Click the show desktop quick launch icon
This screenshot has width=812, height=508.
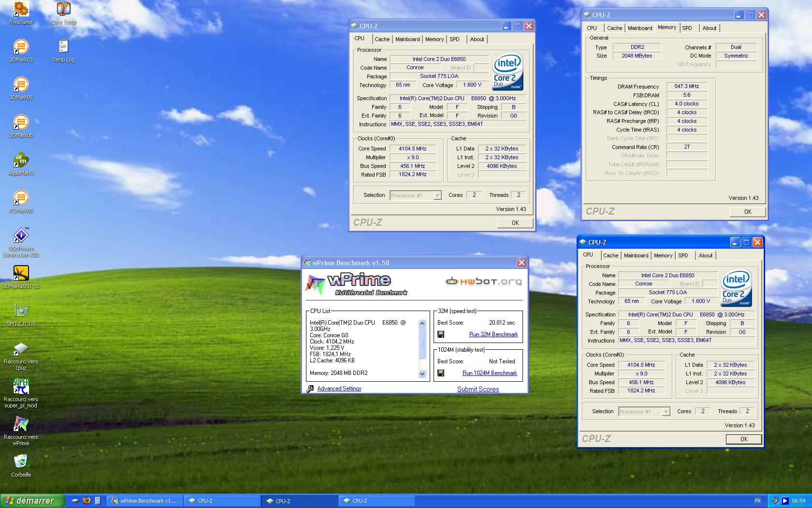[x=75, y=501]
